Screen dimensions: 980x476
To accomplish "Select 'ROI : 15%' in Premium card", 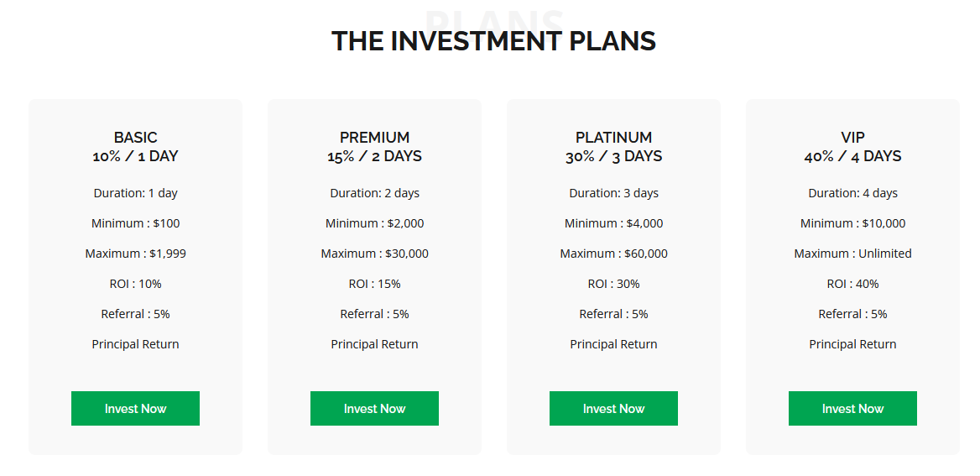I will 374,284.
